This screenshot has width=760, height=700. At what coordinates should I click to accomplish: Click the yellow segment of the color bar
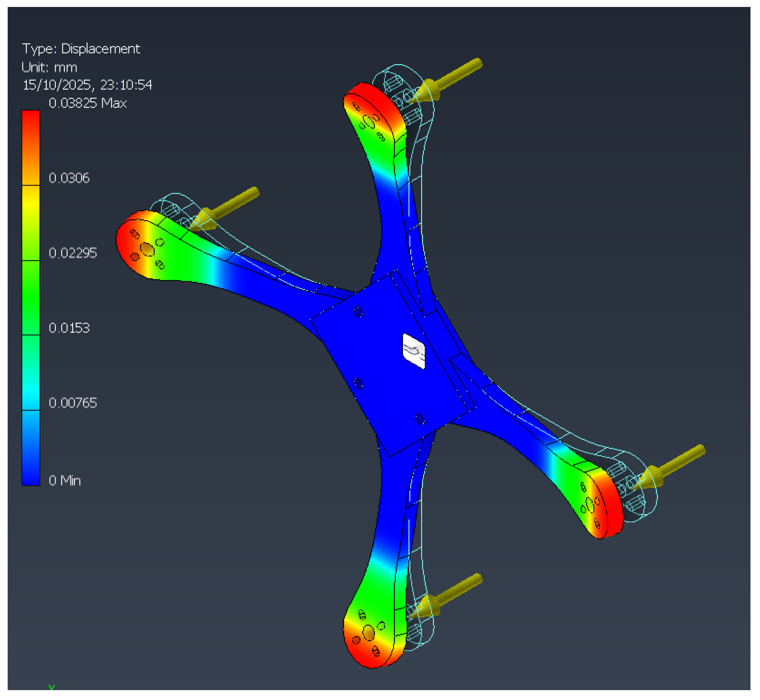[31, 206]
